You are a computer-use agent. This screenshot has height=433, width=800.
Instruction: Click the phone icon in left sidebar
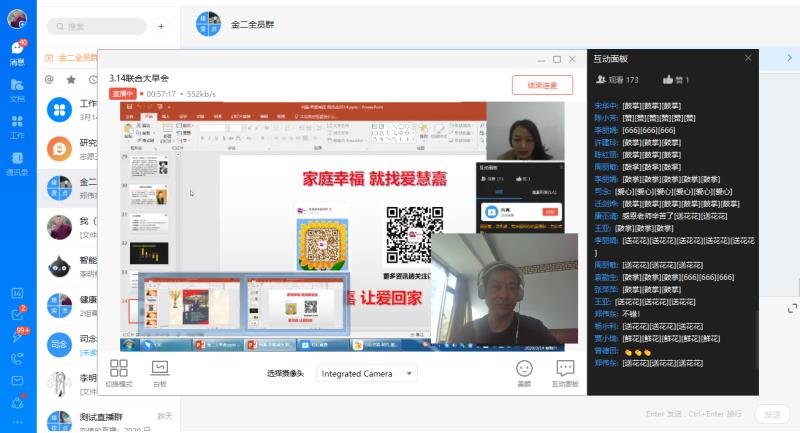coord(17,358)
